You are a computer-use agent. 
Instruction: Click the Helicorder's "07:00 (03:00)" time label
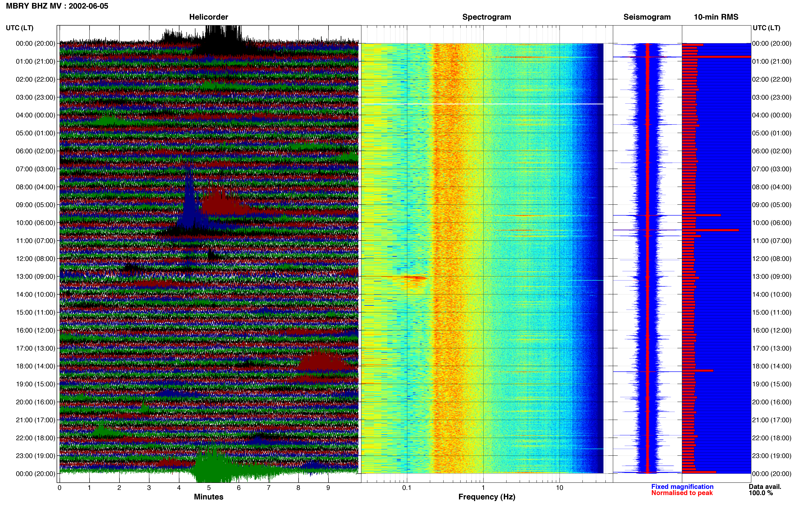[x=36, y=169]
